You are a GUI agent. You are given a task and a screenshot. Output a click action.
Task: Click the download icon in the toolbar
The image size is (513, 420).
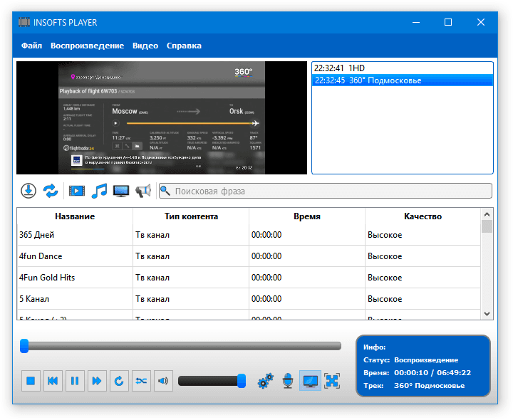(x=28, y=191)
